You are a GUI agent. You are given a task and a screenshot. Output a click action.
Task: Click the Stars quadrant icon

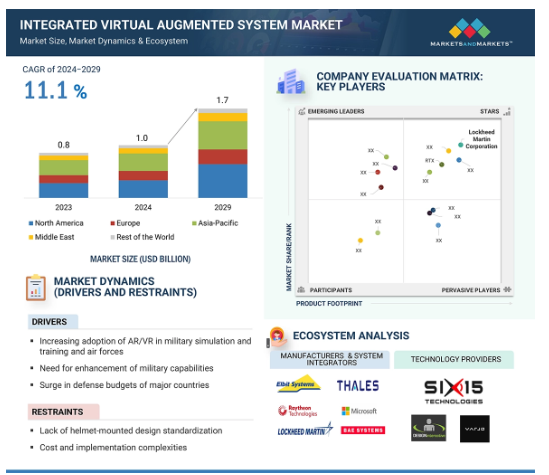(x=507, y=111)
